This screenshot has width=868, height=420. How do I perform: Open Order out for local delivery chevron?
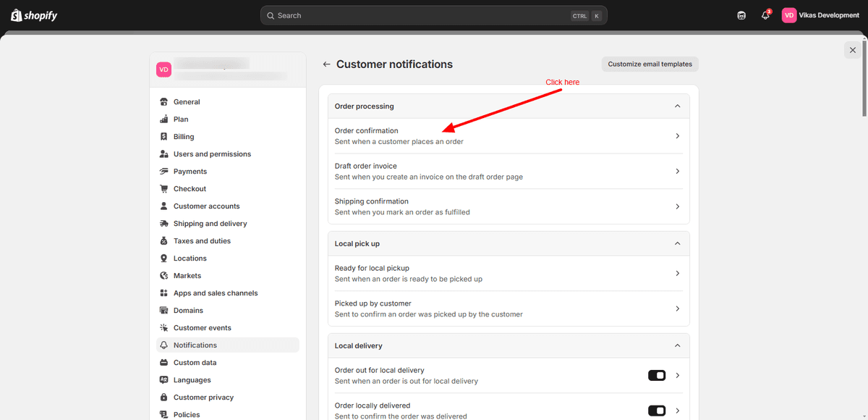(x=677, y=376)
